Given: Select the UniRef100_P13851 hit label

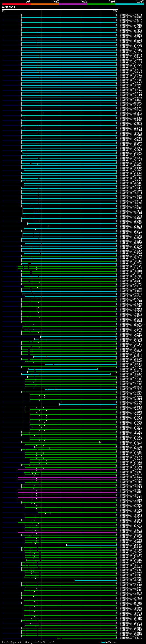Looking at the screenshot, I should [131, 35].
